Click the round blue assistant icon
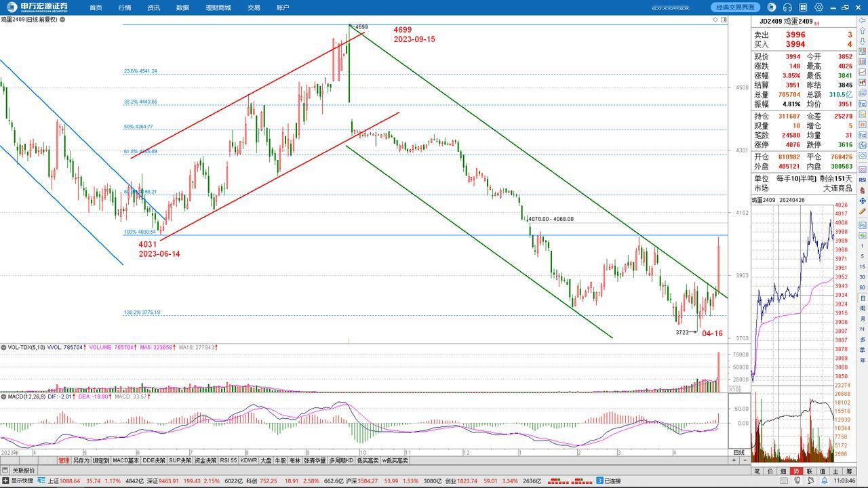This screenshot has height=488, width=868. click(772, 7)
